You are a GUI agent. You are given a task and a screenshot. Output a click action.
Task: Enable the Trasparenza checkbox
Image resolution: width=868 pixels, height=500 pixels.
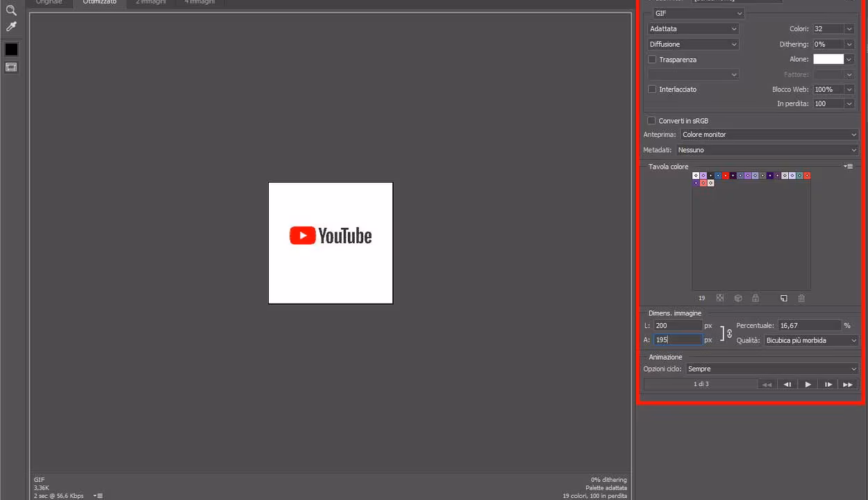pyautogui.click(x=652, y=60)
